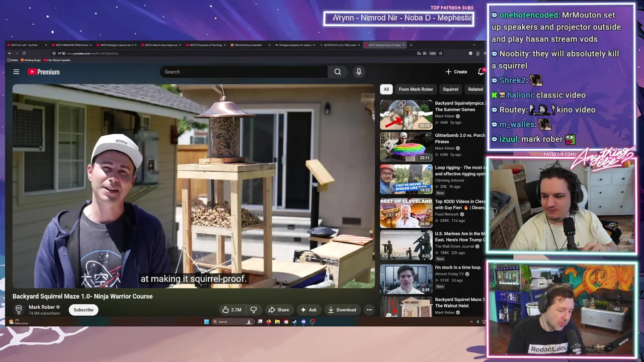Open Loop rigging video thumbnail
Image resolution: width=644 pixels, height=362 pixels.
coord(406,179)
